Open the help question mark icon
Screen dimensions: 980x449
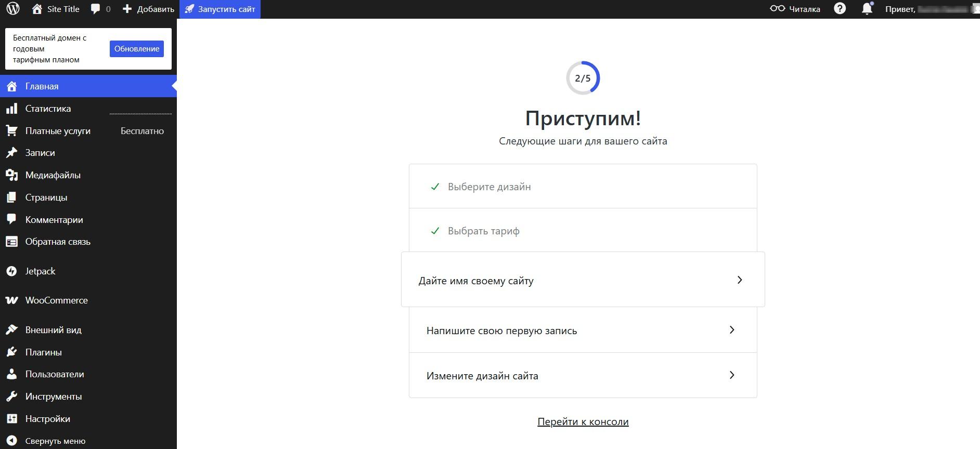point(840,9)
